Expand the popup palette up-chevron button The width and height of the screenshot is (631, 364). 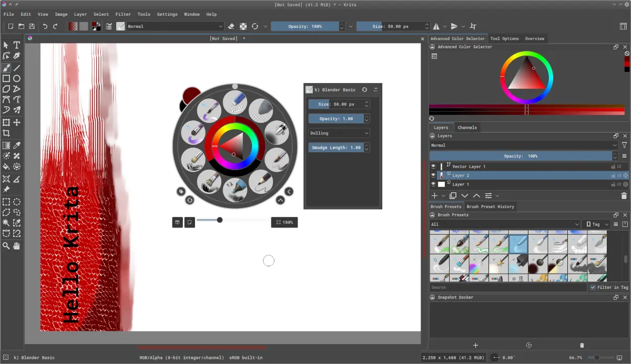280,200
